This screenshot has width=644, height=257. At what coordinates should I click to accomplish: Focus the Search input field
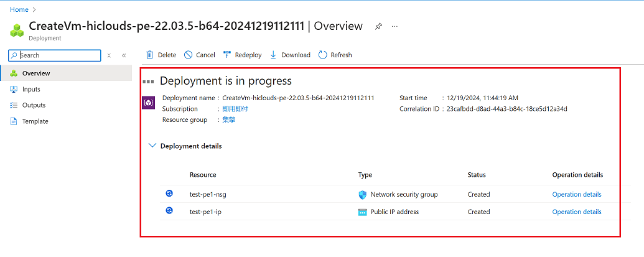point(55,55)
